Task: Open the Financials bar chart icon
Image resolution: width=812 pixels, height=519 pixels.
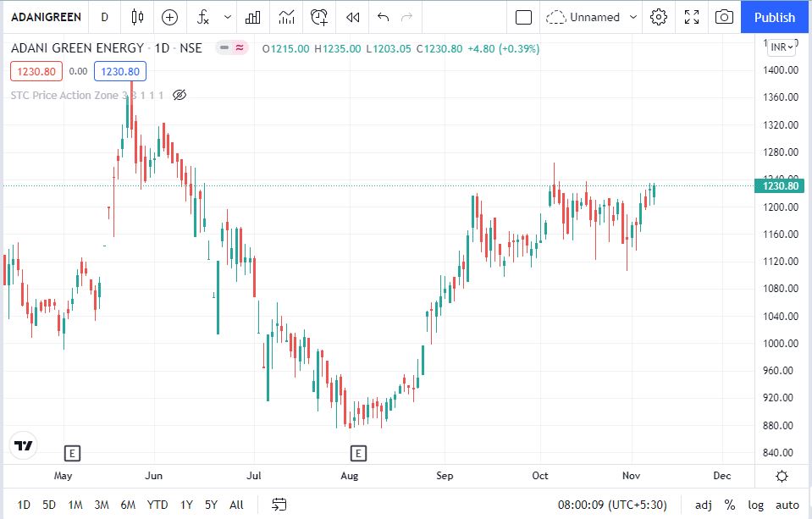Action: [252, 17]
